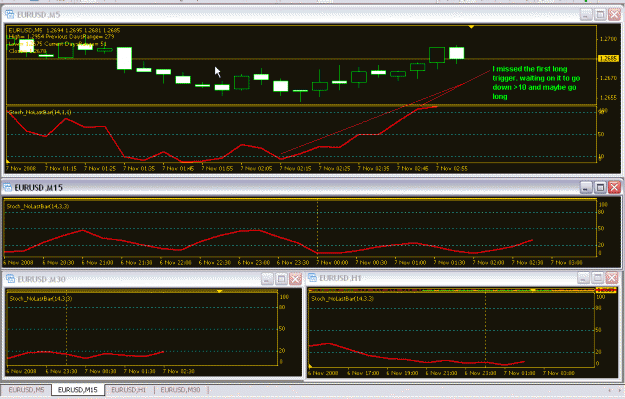Click the '6 Nov 23:30' time label in M30 chart

pos(61,371)
